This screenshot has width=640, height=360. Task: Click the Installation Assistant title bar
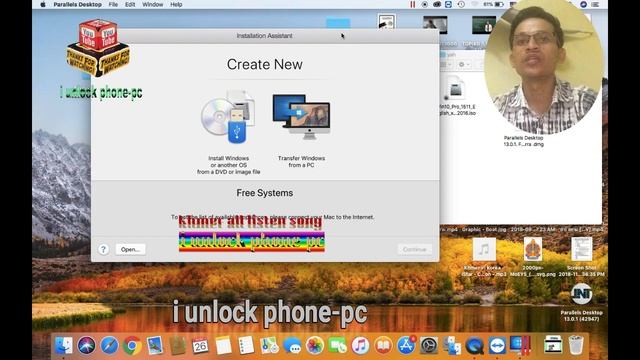click(264, 36)
